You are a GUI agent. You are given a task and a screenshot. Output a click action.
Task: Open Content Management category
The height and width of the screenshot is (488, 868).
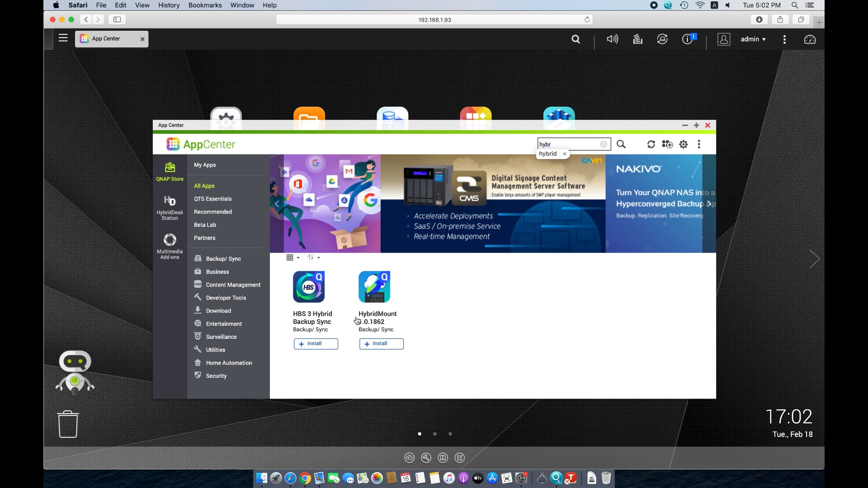point(227,285)
